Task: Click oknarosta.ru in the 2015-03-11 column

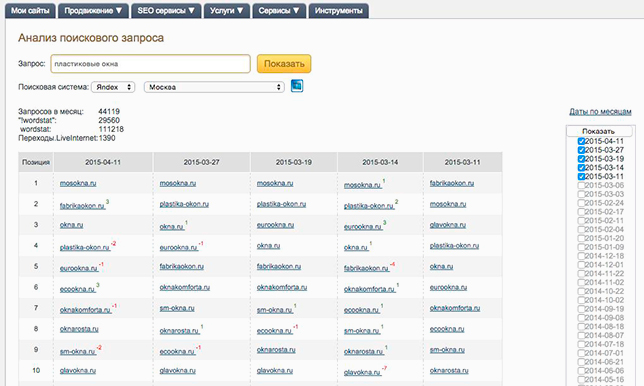Action: click(449, 370)
